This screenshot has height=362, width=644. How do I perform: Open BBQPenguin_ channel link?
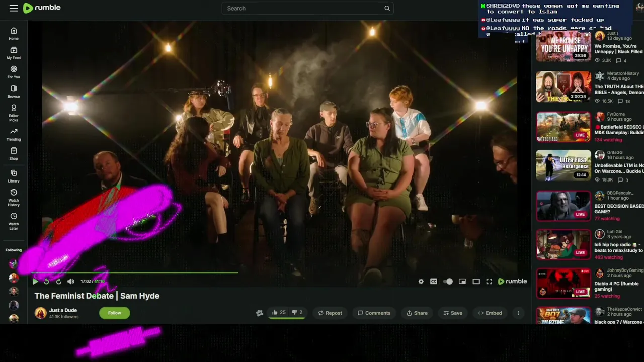(x=620, y=193)
